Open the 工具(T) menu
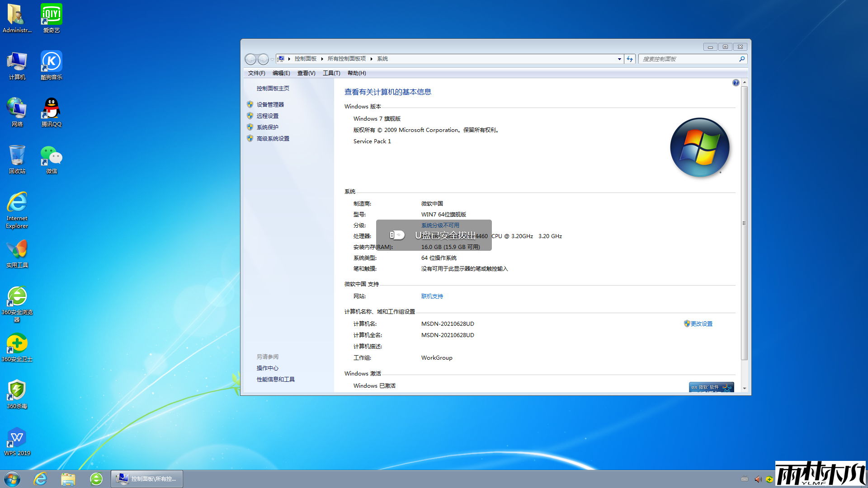 click(x=330, y=73)
